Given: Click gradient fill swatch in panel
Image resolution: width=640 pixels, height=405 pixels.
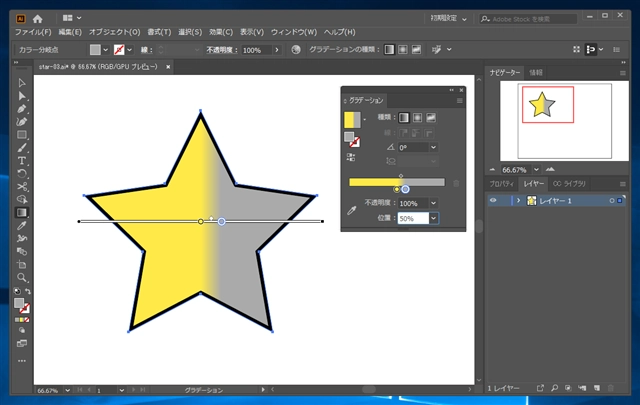Looking at the screenshot, I should [x=352, y=120].
